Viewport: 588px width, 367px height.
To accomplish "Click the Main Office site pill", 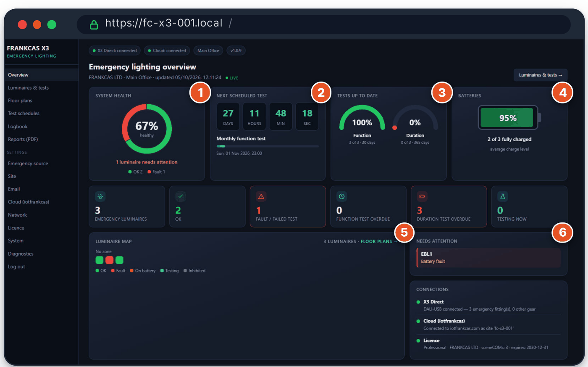I will tap(208, 50).
